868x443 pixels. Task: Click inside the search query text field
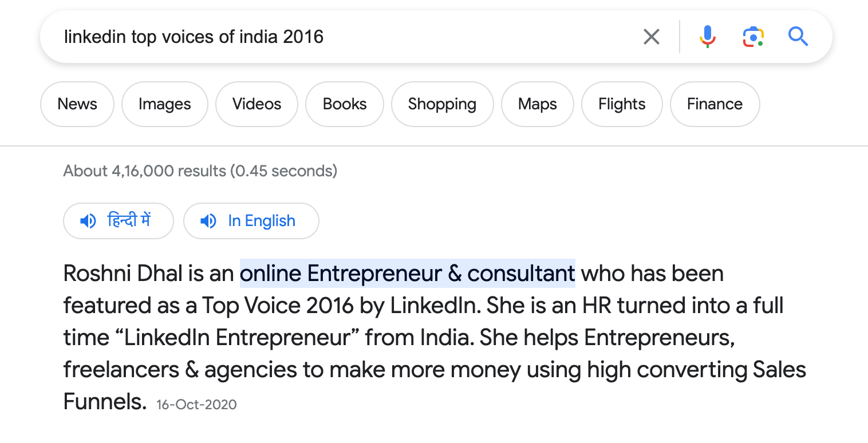tap(344, 37)
